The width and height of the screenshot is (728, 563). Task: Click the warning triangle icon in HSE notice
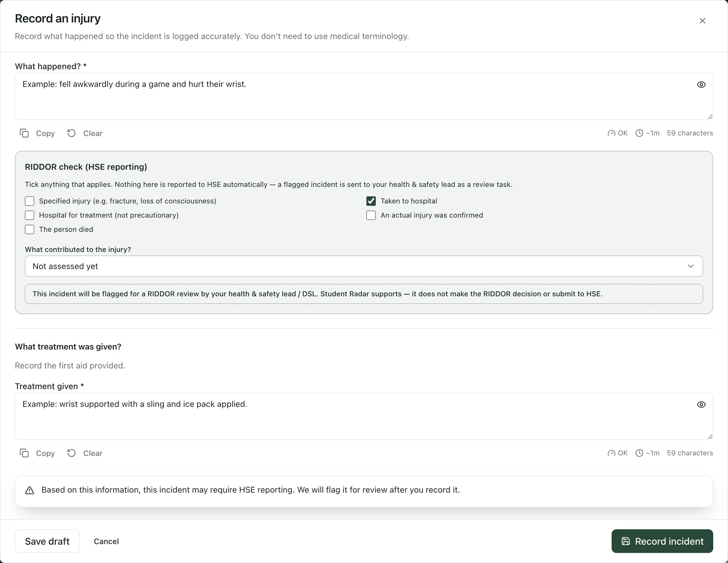pos(30,490)
